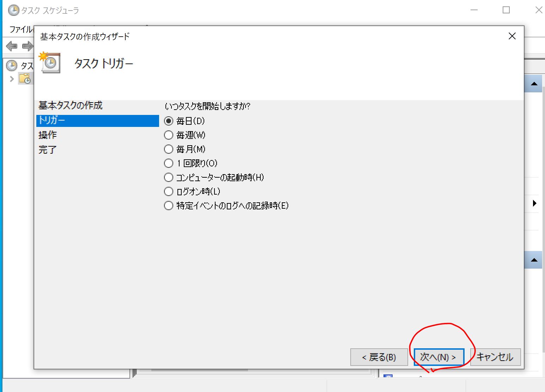This screenshot has height=392, width=545.
Task: Click the forward arrow toolbar icon
Action: 27,46
